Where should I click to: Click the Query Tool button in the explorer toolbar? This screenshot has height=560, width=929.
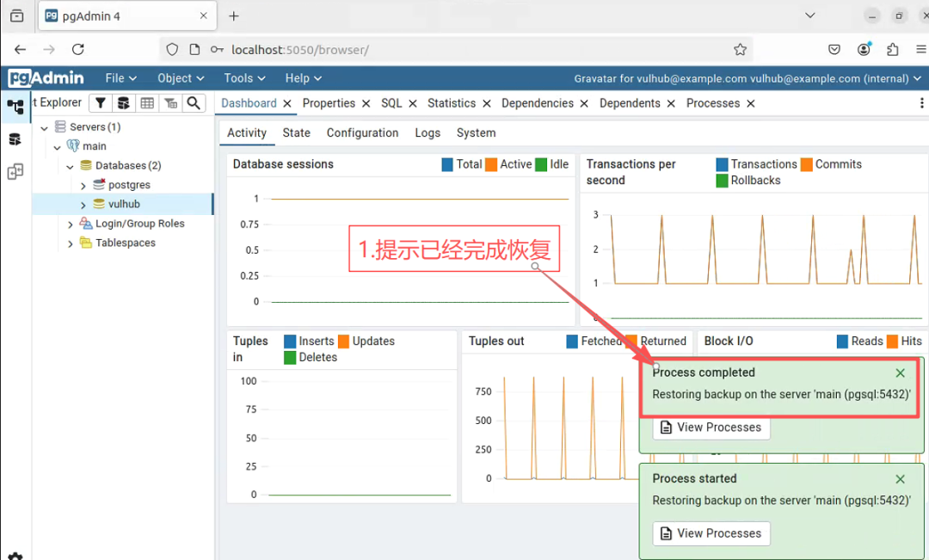[x=123, y=103]
